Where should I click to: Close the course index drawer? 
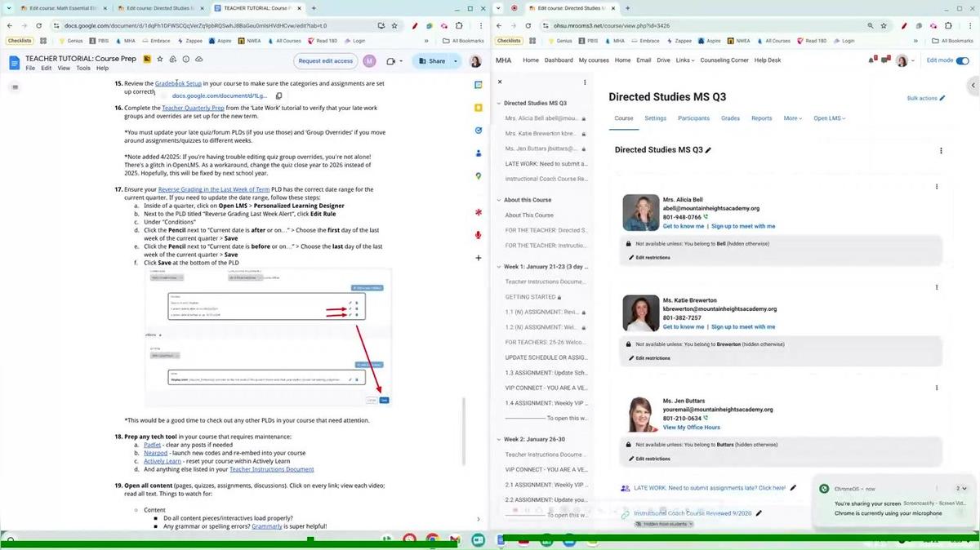[500, 82]
